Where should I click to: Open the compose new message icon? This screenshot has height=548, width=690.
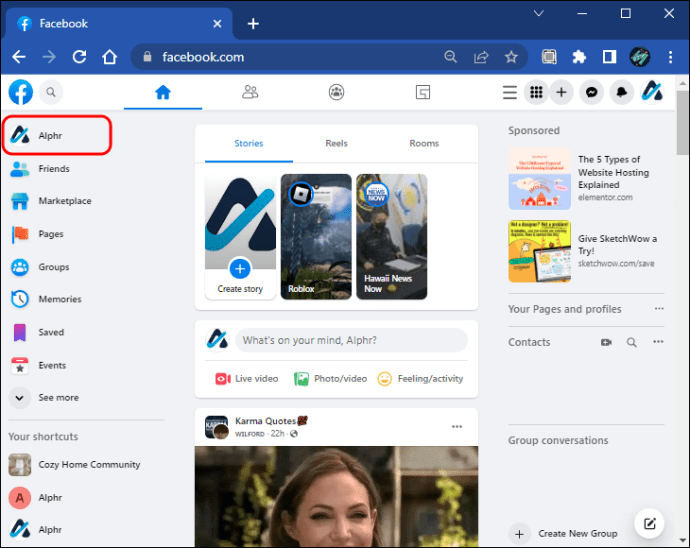tap(649, 523)
